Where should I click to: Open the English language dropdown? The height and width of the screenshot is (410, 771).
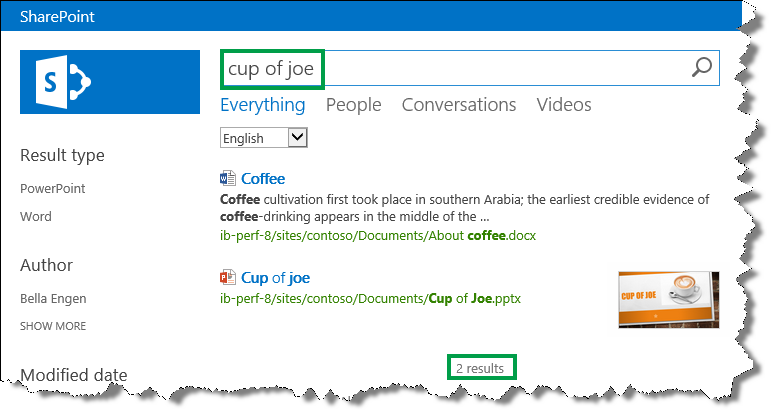click(264, 138)
